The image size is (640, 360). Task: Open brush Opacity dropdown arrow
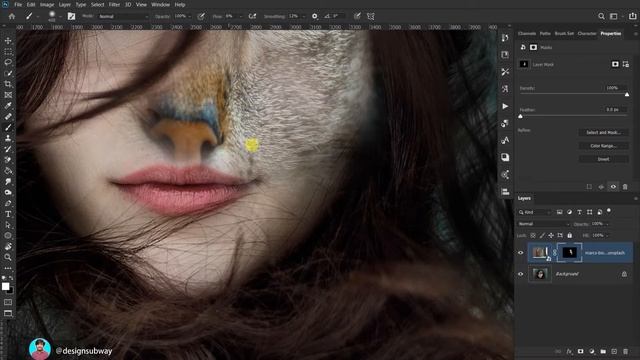[x=189, y=17]
